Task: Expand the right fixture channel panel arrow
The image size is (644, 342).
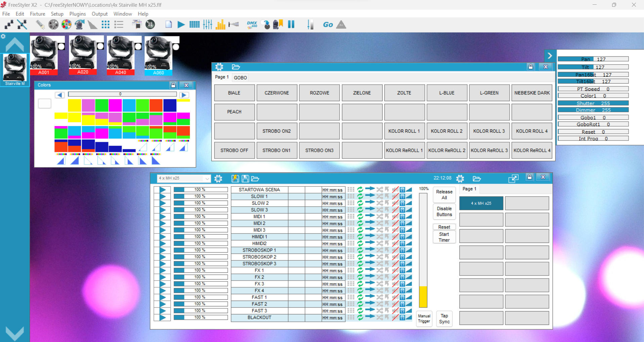Action: click(550, 55)
